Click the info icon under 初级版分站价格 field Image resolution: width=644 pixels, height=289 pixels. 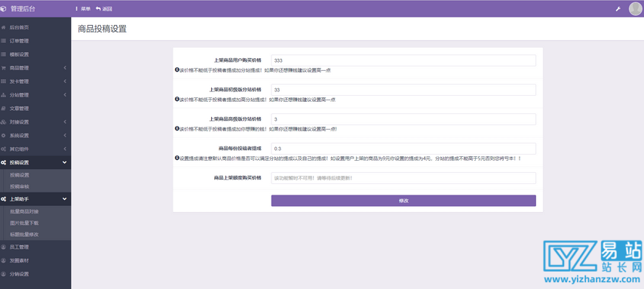pos(177,100)
